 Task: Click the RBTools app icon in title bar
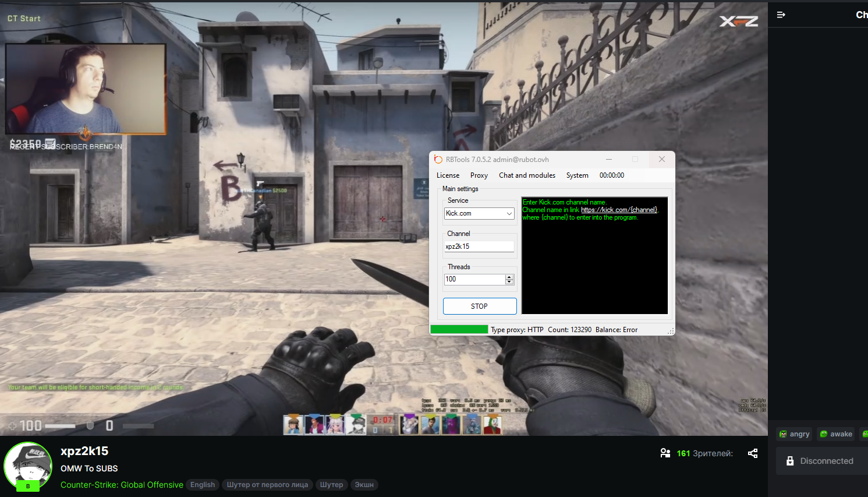(438, 160)
